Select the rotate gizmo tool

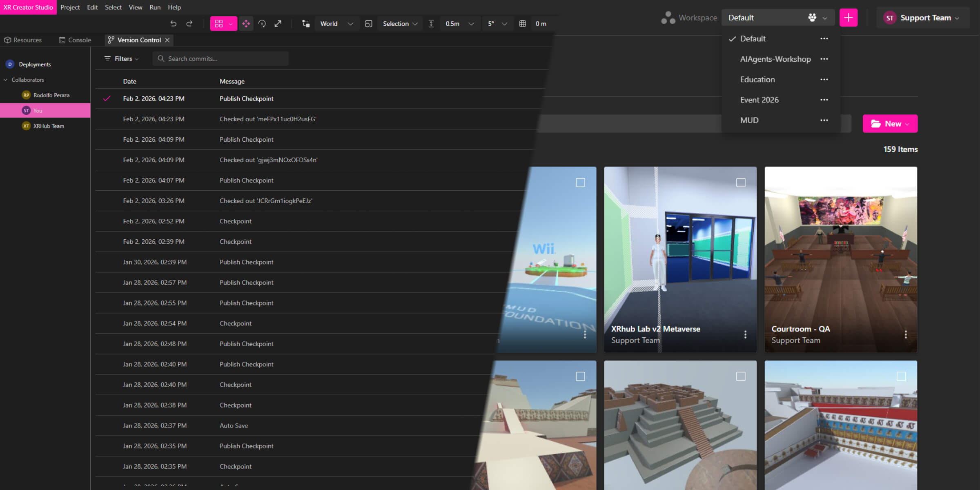click(262, 24)
